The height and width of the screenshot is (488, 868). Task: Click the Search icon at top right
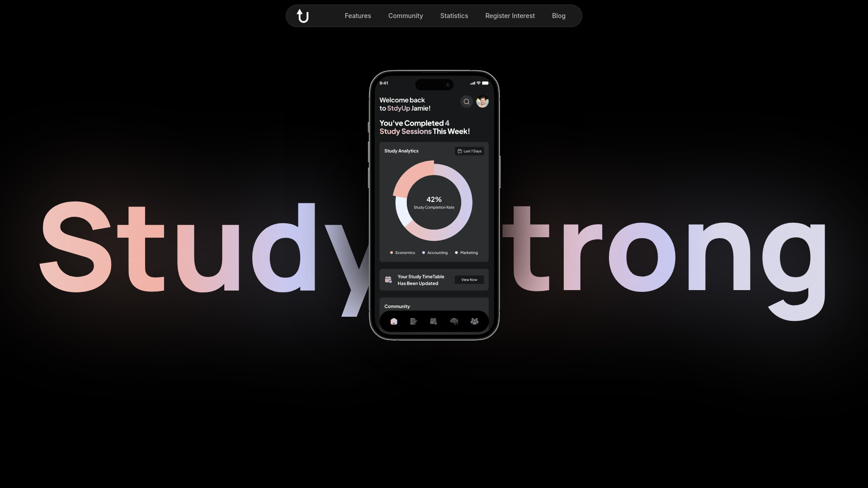(467, 101)
